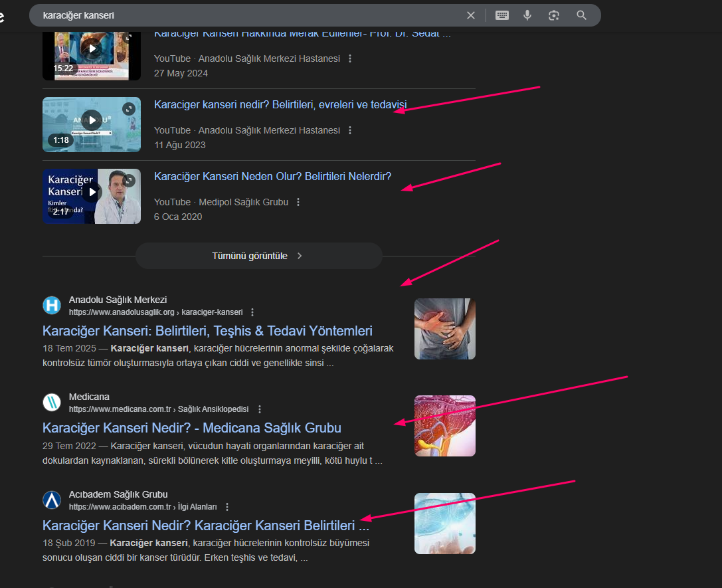Screen dimensions: 722x588
Task: Expand preview on the 15:22 video thumbnail
Action: [129, 37]
